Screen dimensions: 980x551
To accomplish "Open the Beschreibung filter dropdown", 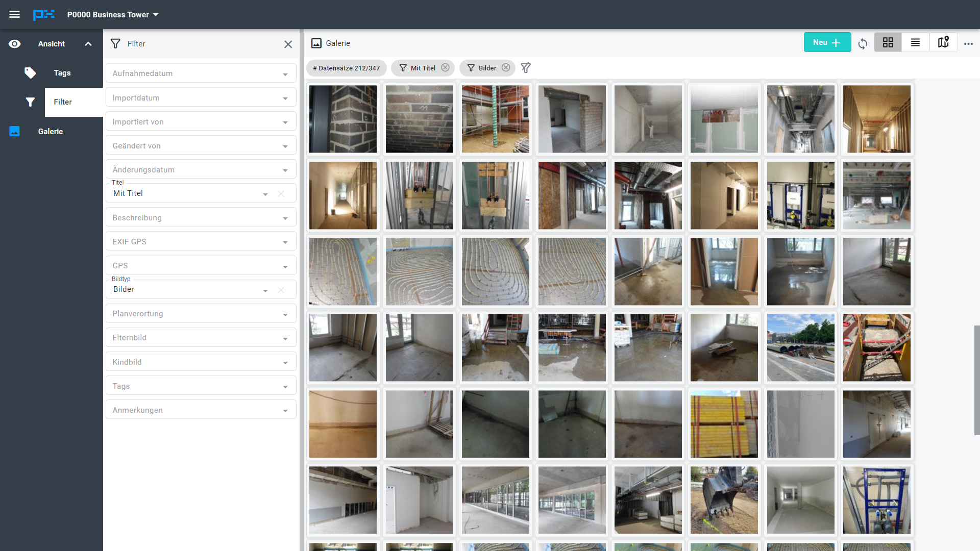I will (x=201, y=218).
